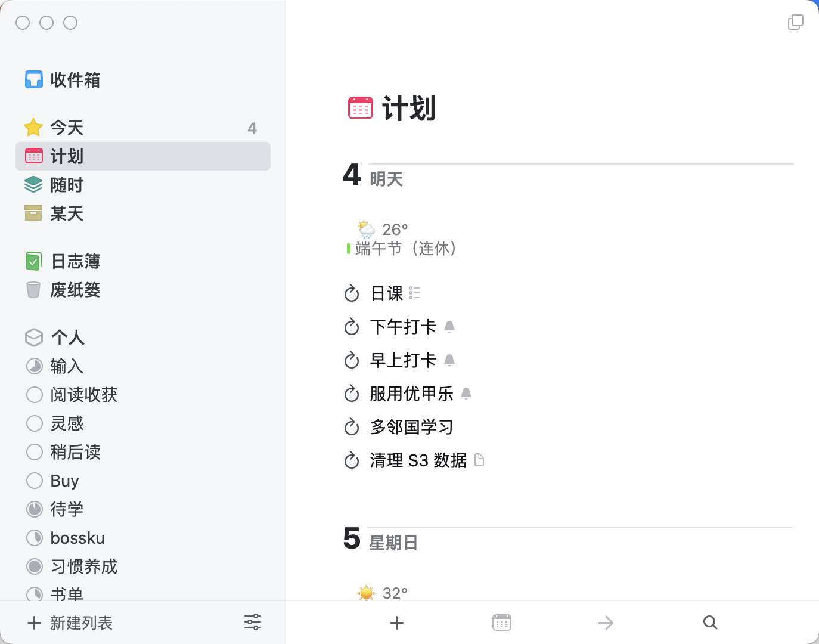The height and width of the screenshot is (644, 819).
Task: Open the 日志簿 list
Action: pos(75,261)
